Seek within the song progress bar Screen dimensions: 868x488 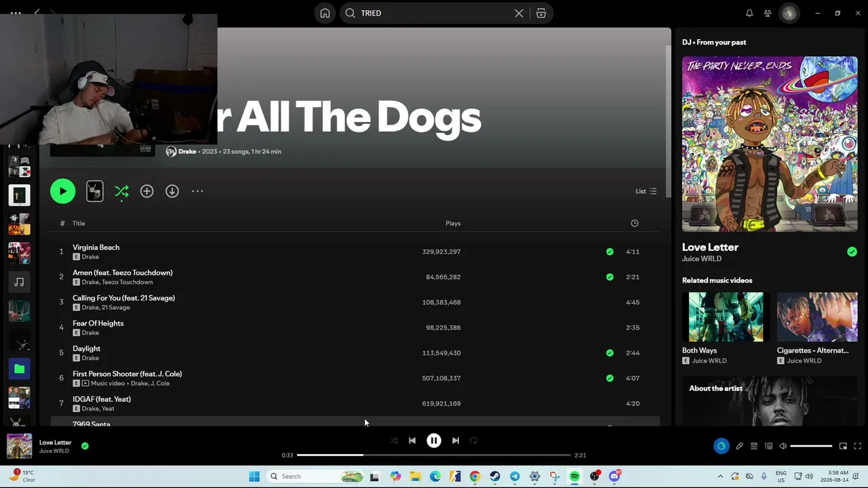(434, 455)
